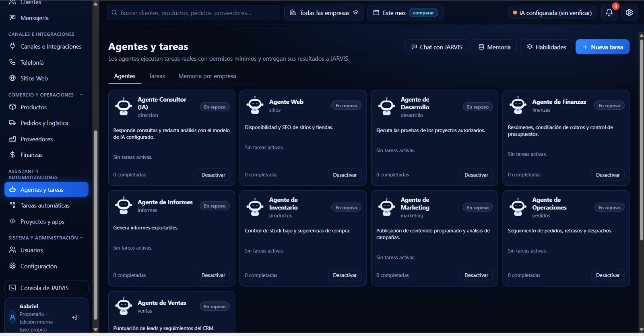Open Configuración in the sidebar
The height and width of the screenshot is (336, 644).
46,266
